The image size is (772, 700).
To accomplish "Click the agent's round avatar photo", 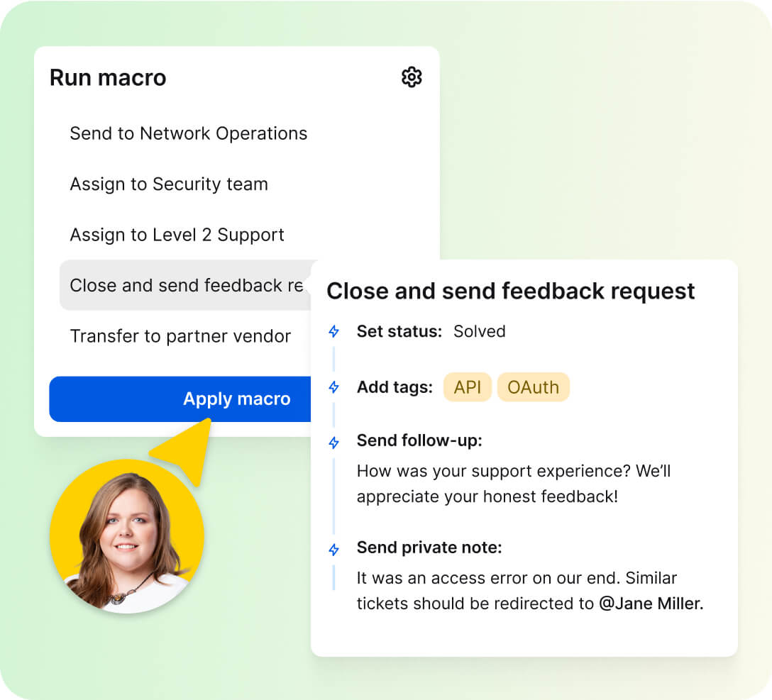I will click(127, 535).
